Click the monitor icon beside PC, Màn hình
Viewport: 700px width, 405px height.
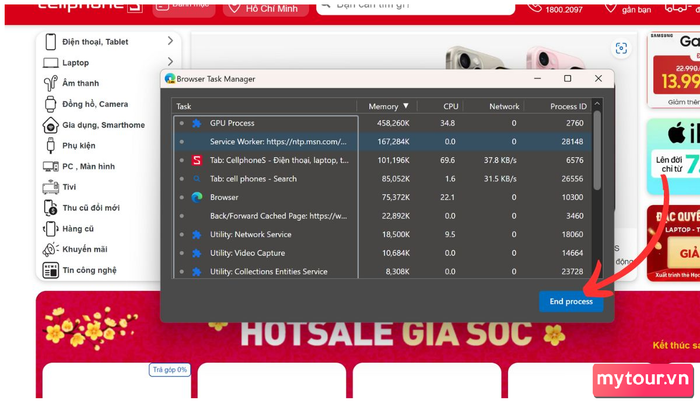[50, 167]
